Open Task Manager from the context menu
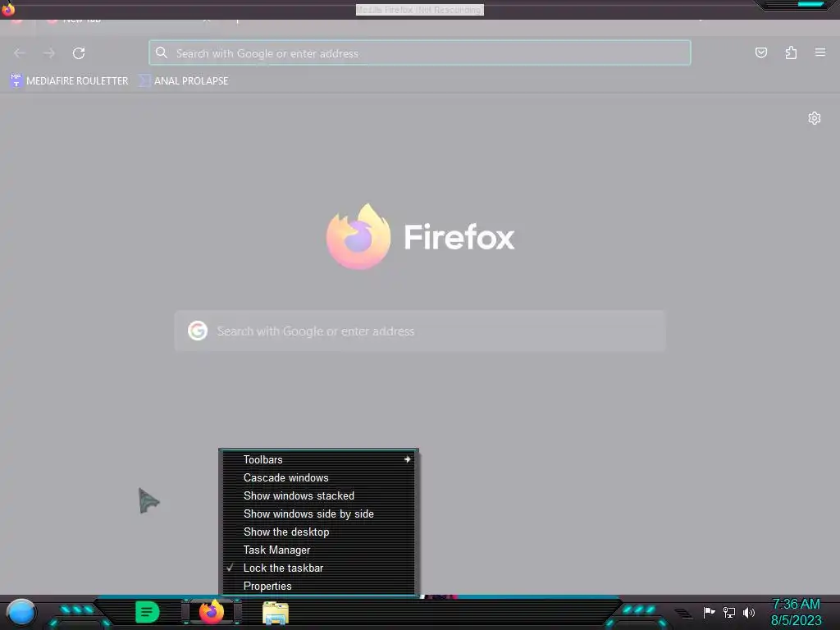 tap(319, 550)
